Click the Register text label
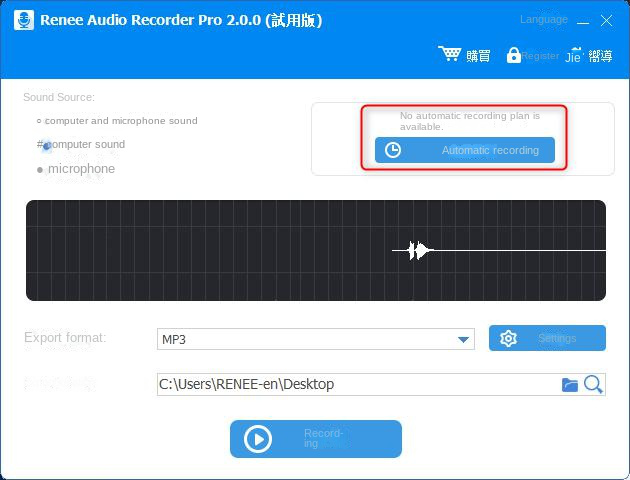 click(540, 56)
